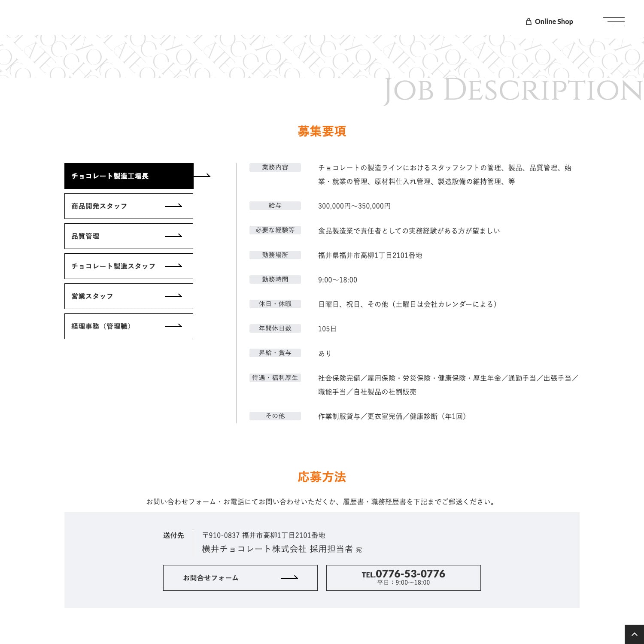Click the 業務内容 label
This screenshot has width=644, height=644.
click(275, 167)
